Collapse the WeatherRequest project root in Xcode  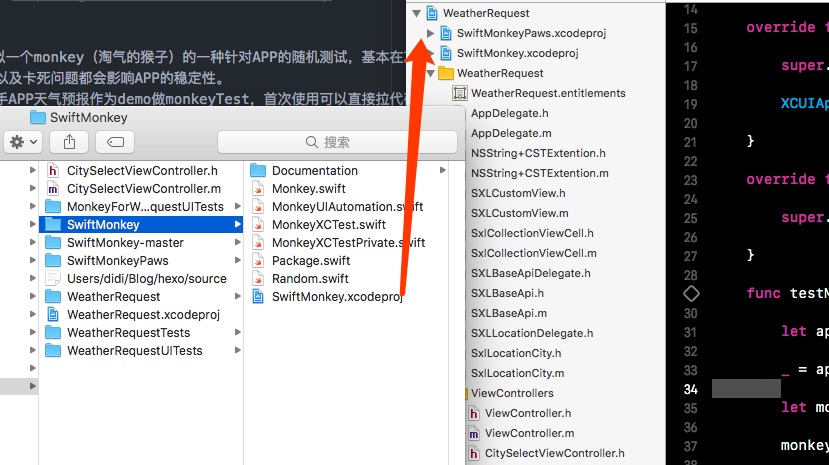click(x=417, y=13)
